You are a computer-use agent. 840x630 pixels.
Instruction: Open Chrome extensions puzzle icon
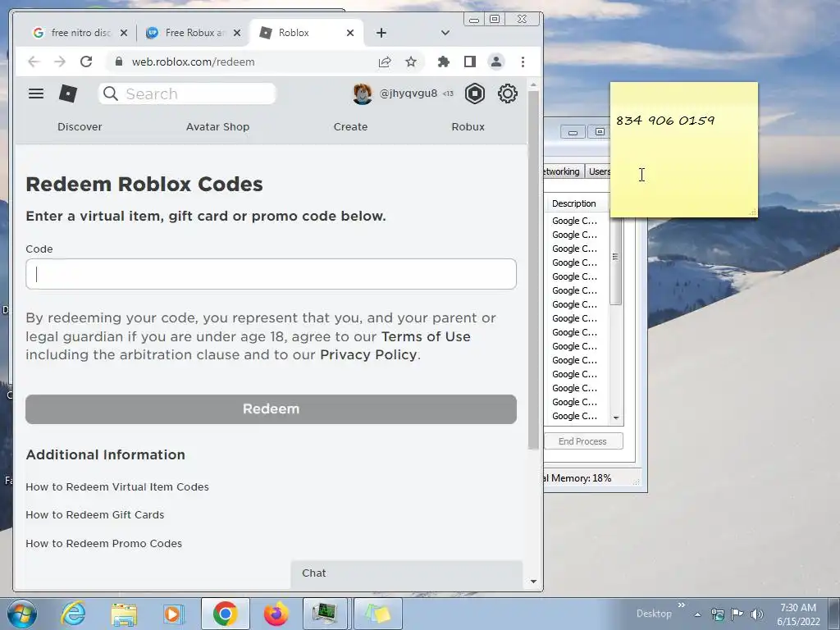tap(443, 62)
